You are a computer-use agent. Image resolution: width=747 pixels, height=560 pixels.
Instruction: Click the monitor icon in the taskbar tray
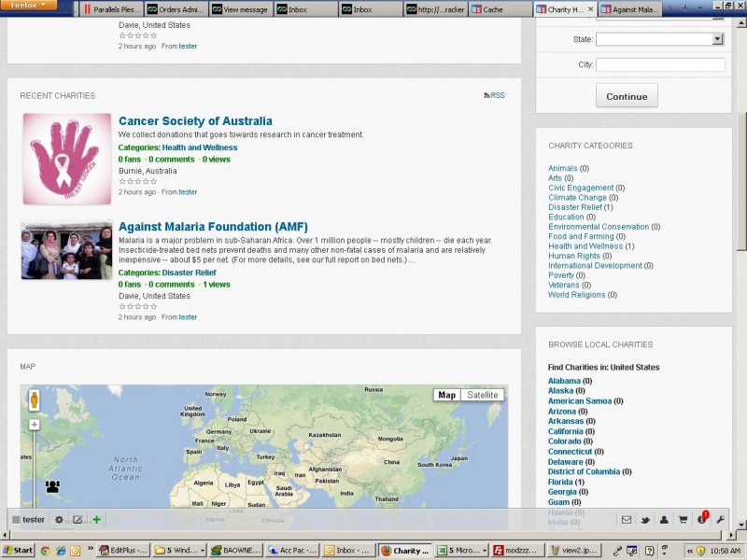tap(632, 551)
